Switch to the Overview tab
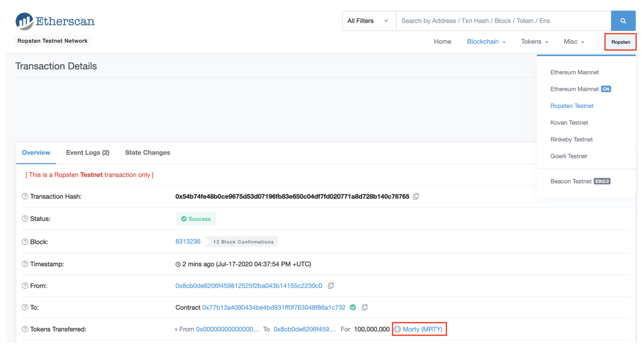644x350 pixels. [x=36, y=153]
